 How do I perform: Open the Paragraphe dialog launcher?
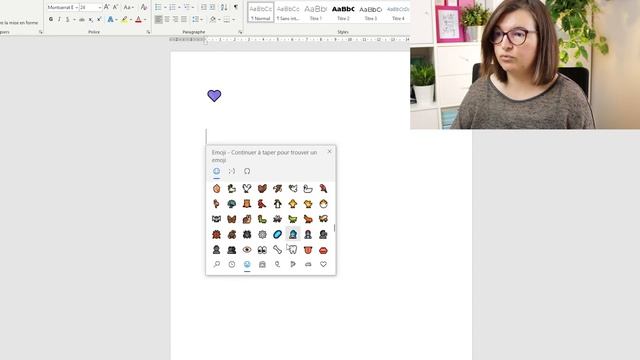240,32
